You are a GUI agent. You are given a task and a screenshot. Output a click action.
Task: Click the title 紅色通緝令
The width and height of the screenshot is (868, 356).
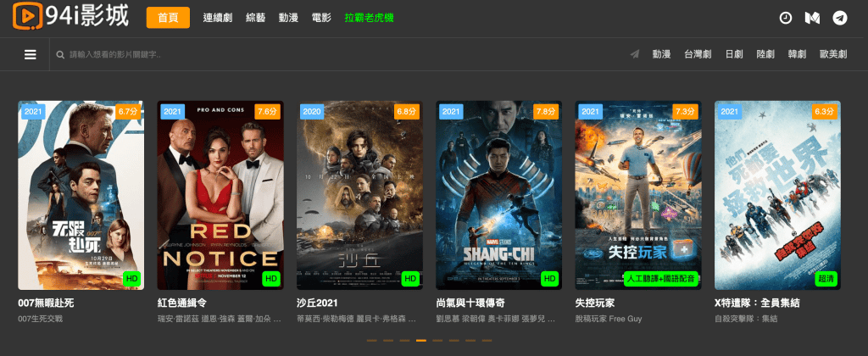(x=182, y=303)
